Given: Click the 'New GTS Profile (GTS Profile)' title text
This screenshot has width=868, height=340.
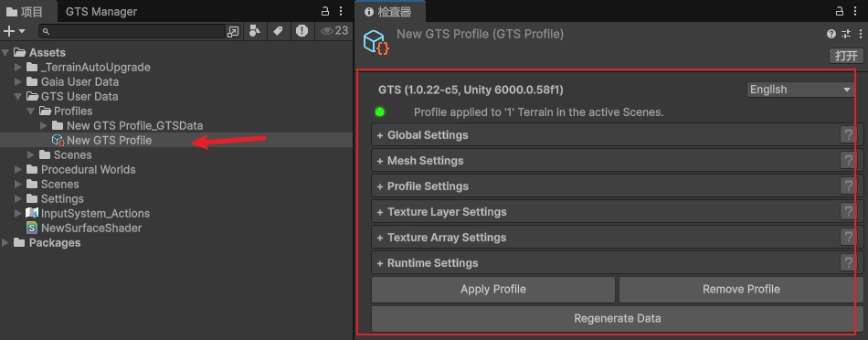Looking at the screenshot, I should click(x=480, y=35).
